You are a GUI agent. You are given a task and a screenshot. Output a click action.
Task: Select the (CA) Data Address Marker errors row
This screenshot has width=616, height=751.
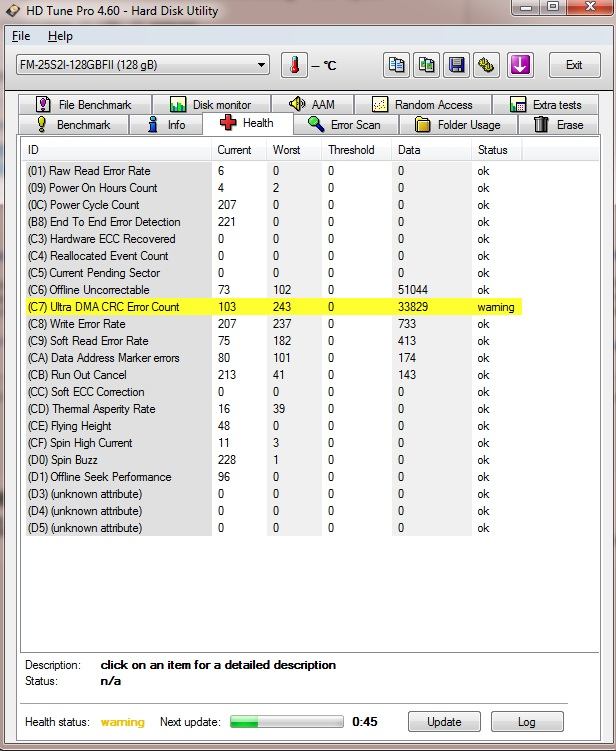274,358
